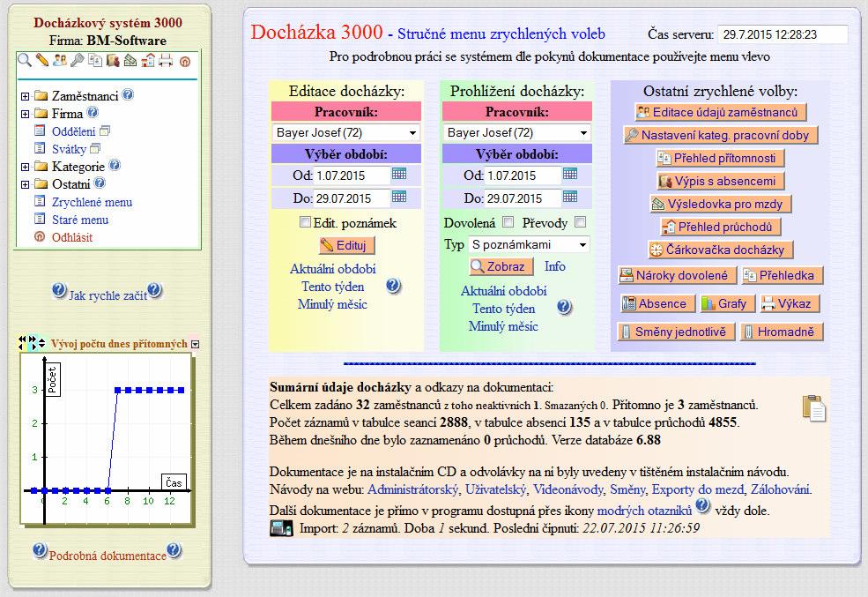The image size is (868, 597).
Task: Open the employees icon in sidebar toolbar
Action: coord(60,60)
